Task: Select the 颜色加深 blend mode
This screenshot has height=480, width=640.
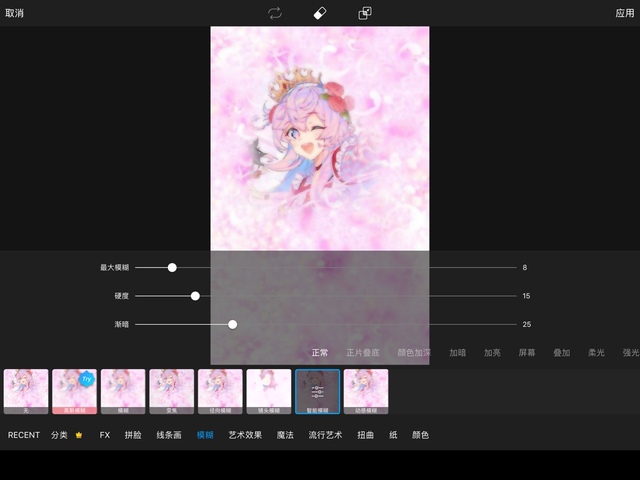Action: (414, 353)
